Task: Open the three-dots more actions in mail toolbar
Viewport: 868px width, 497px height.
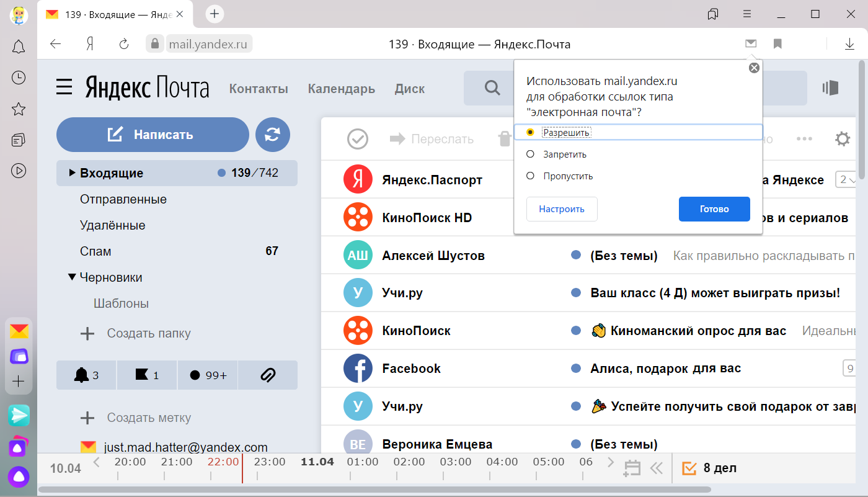Action: 804,139
